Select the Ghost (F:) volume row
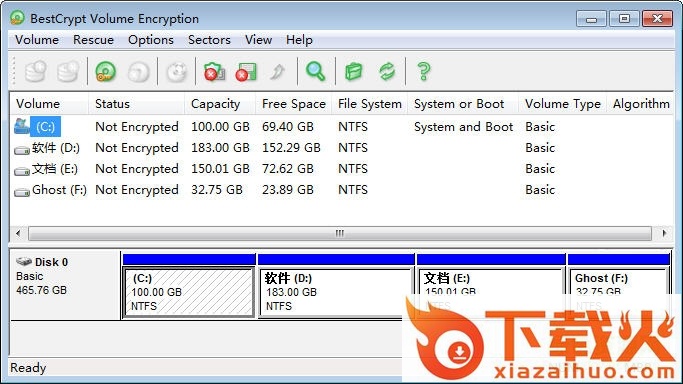 point(342,190)
